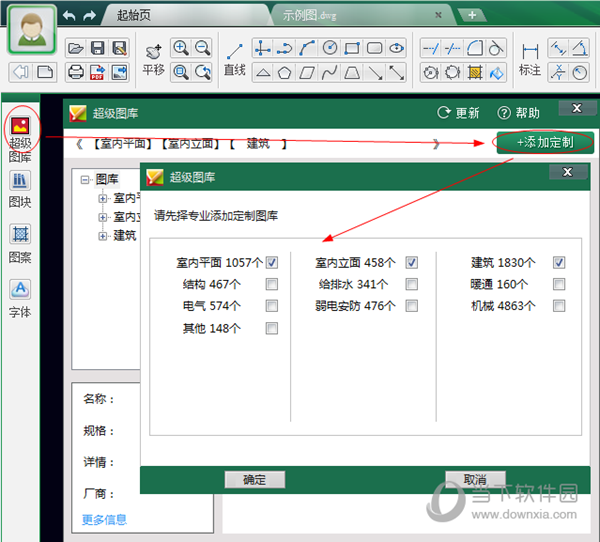Select the pentagon polygon tool
Screen dimensions: 600x542
point(285,72)
